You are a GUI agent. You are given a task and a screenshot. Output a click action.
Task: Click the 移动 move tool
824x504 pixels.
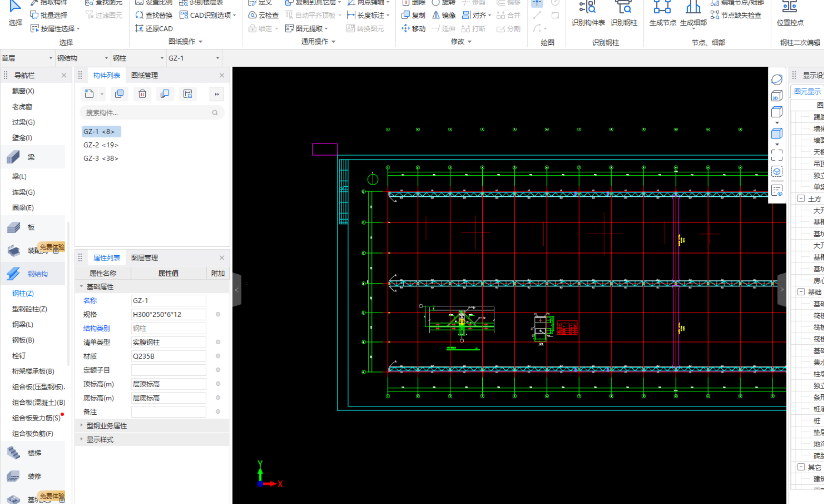coord(413,29)
